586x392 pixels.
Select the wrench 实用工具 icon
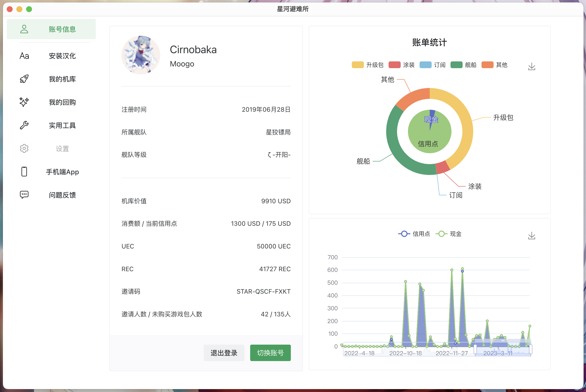click(24, 125)
